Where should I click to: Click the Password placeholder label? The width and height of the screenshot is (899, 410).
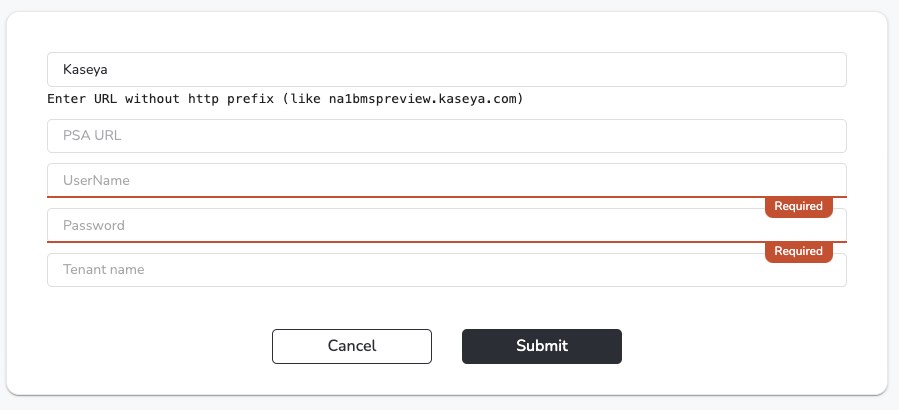click(x=93, y=225)
